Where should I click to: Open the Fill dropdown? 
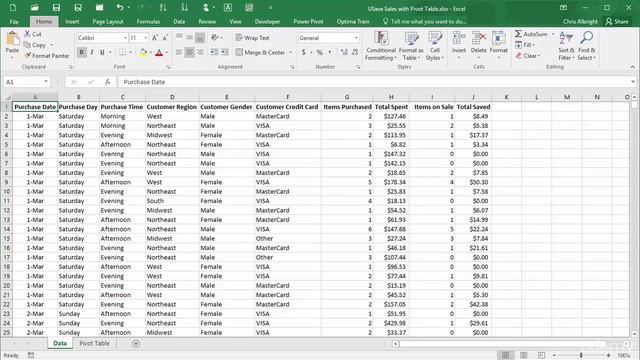point(525,45)
